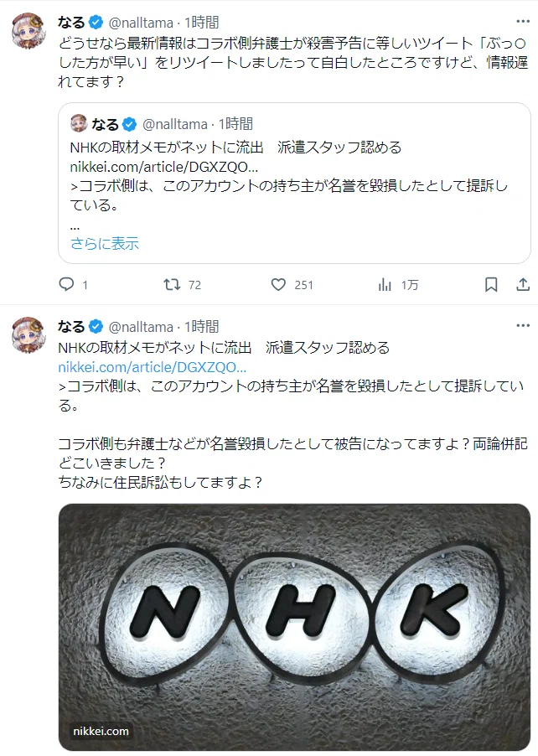Open more options menu on second tweet

pyautogui.click(x=523, y=325)
